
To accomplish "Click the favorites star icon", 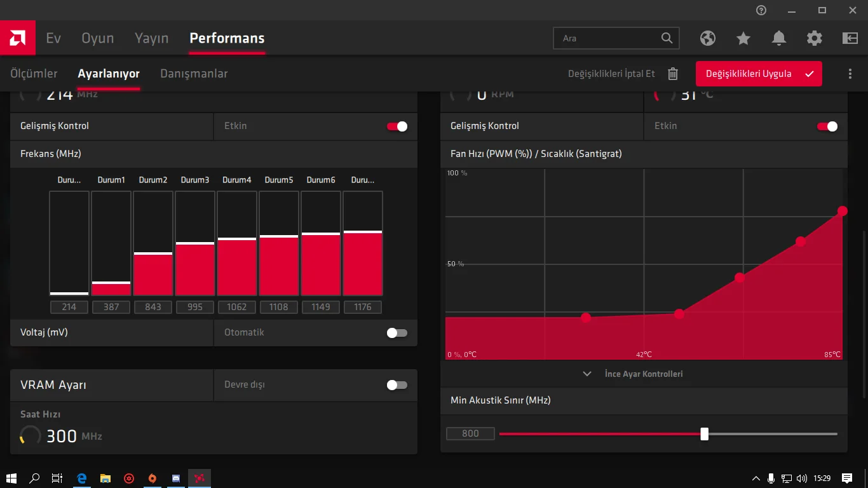I will click(x=743, y=38).
